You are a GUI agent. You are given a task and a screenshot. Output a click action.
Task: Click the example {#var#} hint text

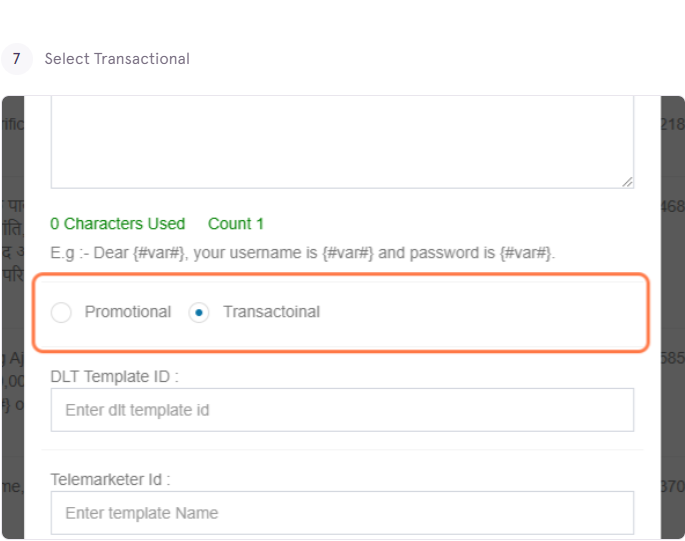tap(302, 253)
